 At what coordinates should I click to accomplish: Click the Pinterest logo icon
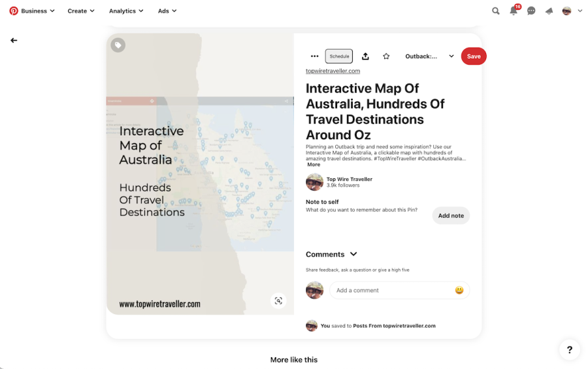tap(14, 11)
